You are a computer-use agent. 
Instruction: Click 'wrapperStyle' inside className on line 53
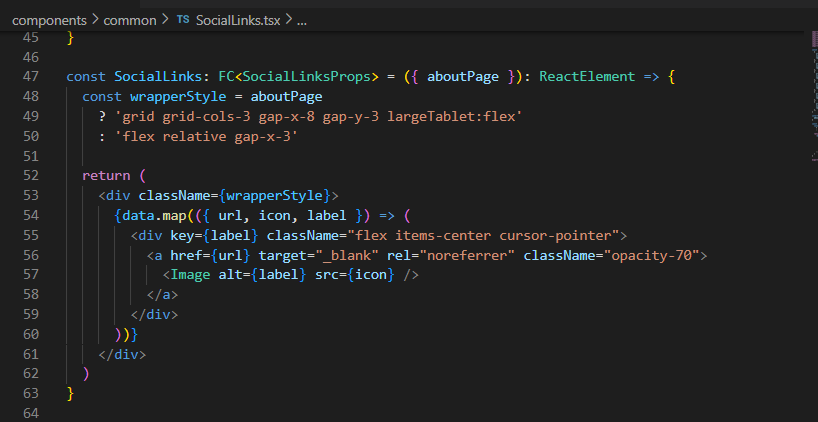point(274,196)
